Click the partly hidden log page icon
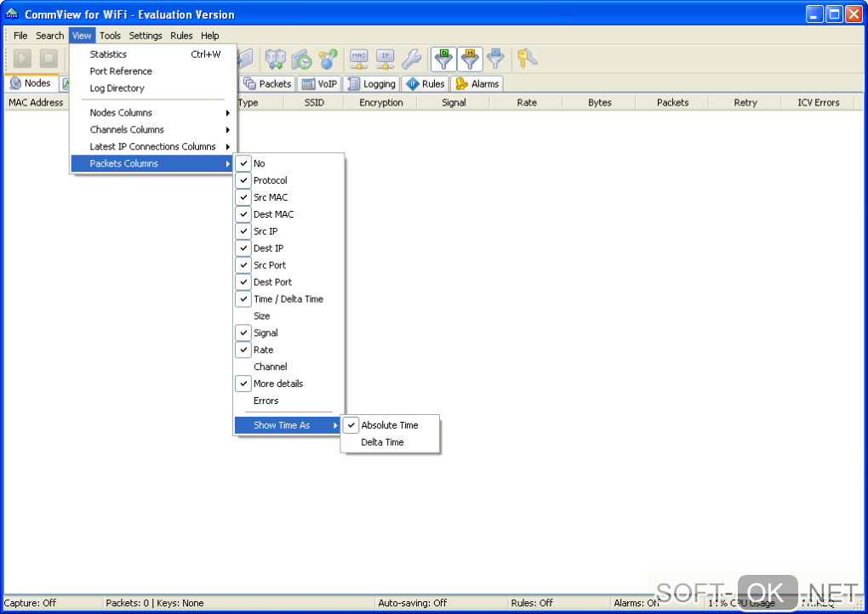This screenshot has height=614, width=868. (x=245, y=59)
